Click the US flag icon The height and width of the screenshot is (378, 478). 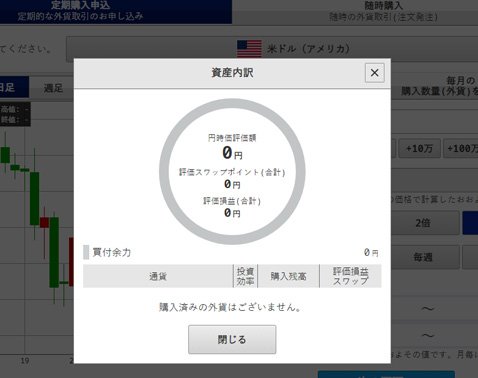click(249, 49)
